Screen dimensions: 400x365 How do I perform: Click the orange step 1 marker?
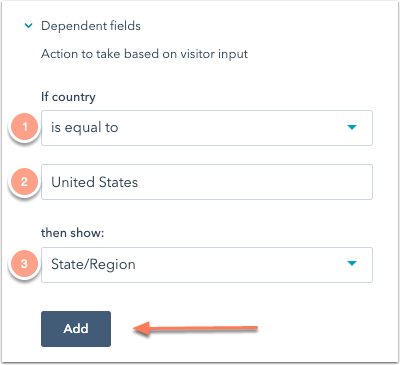coord(25,127)
